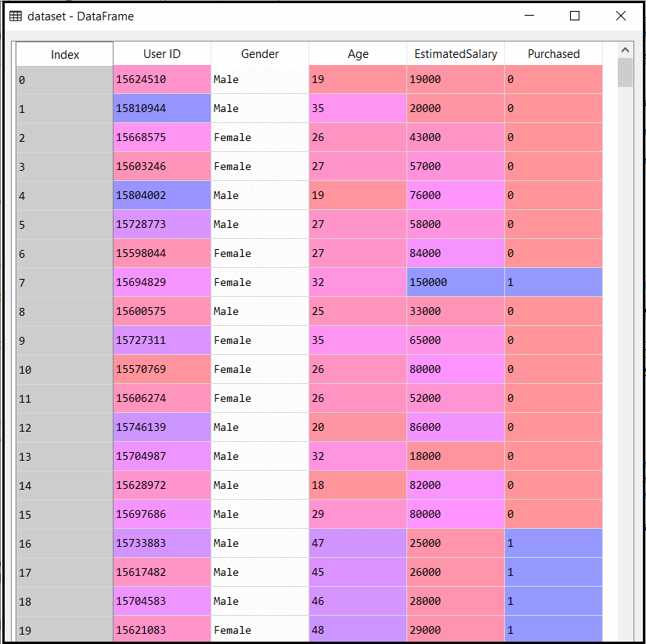Click row index 10
This screenshot has width=646, height=644.
(x=65, y=369)
